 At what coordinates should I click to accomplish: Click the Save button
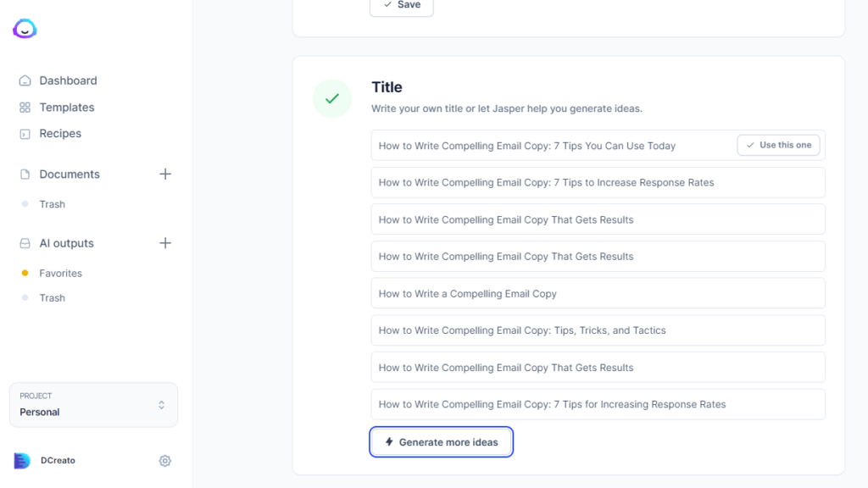(401, 5)
